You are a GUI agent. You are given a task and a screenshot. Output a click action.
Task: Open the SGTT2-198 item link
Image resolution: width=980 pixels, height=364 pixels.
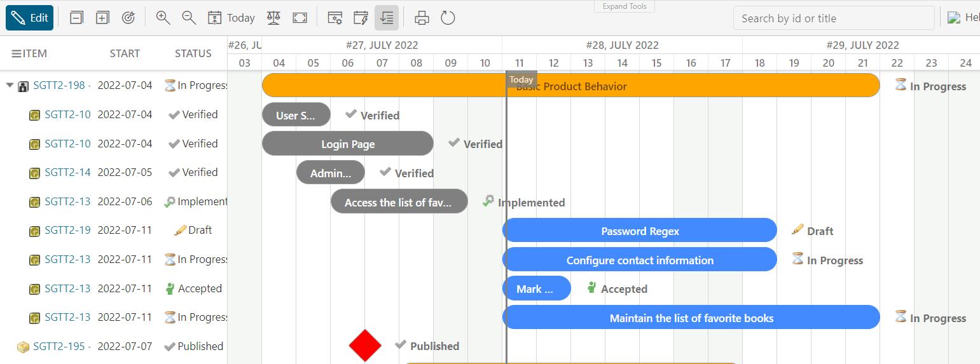pos(62,85)
